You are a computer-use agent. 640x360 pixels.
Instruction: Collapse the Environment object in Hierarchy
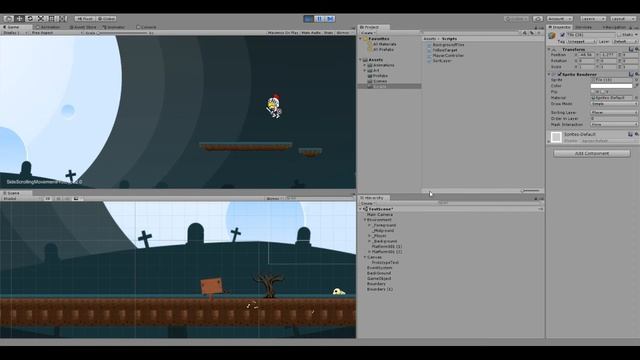pyautogui.click(x=365, y=220)
